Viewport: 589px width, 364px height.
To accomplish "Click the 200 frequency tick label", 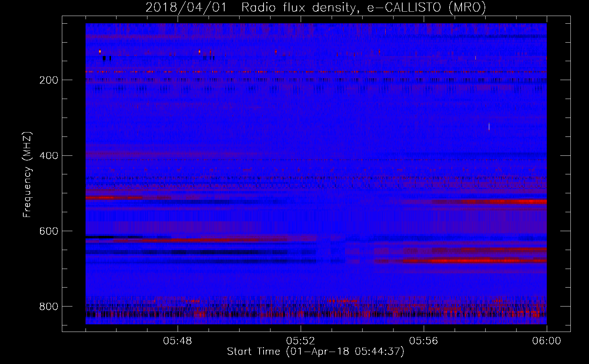I will point(49,80).
